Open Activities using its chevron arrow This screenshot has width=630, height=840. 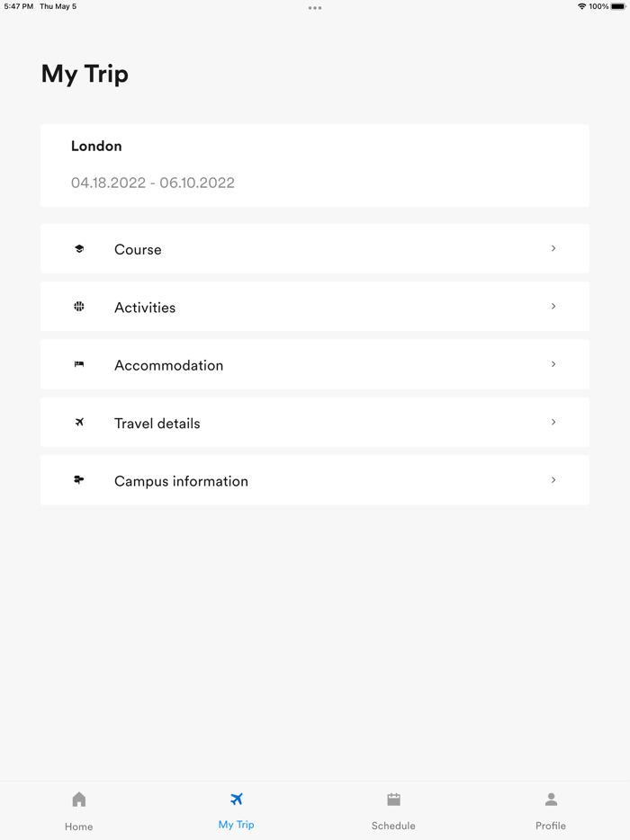tap(553, 307)
